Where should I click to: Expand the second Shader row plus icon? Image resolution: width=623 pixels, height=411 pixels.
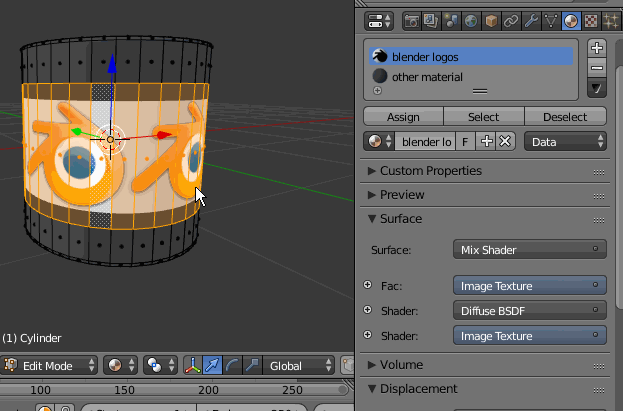coord(368,335)
